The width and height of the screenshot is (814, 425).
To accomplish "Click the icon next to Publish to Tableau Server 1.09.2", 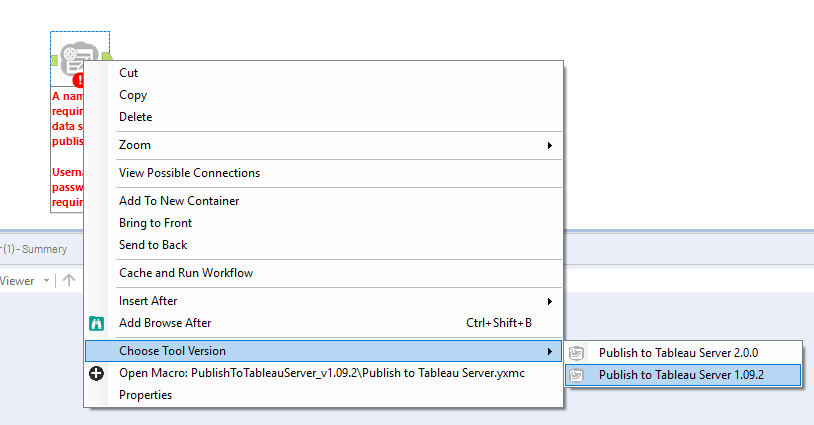I will pyautogui.click(x=576, y=375).
